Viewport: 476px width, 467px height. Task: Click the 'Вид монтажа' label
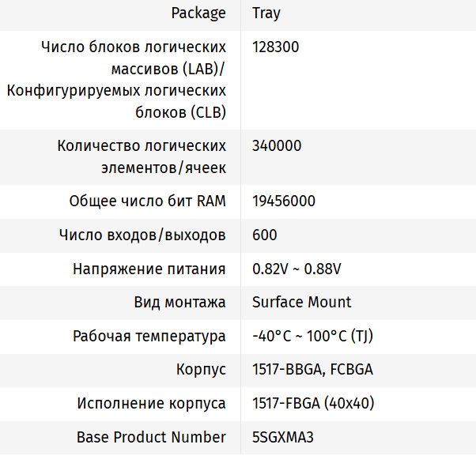coord(180,303)
